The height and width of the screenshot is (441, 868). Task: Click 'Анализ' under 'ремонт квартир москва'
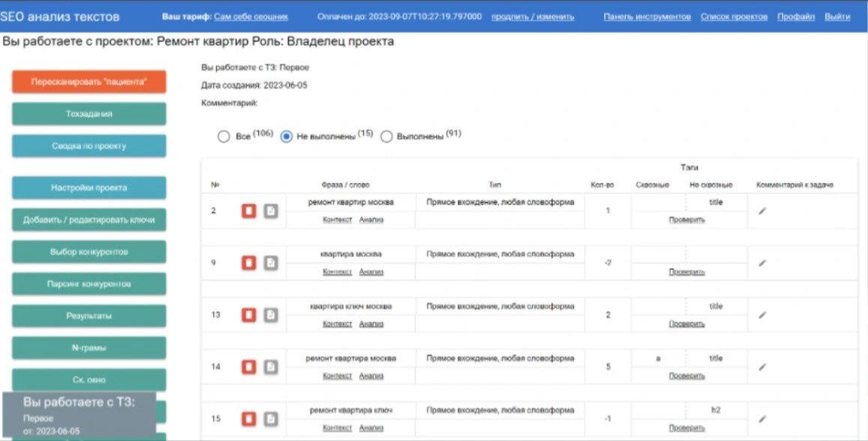click(371, 220)
